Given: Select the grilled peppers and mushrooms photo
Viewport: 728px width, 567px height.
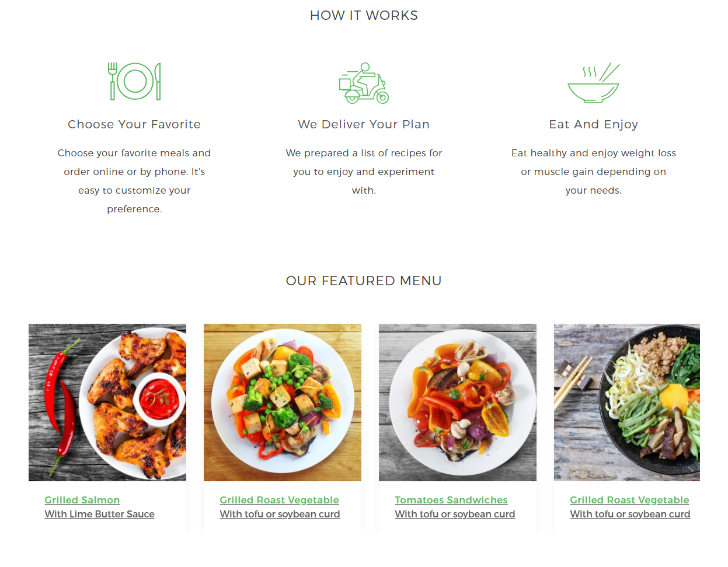Looking at the screenshot, I should click(458, 402).
